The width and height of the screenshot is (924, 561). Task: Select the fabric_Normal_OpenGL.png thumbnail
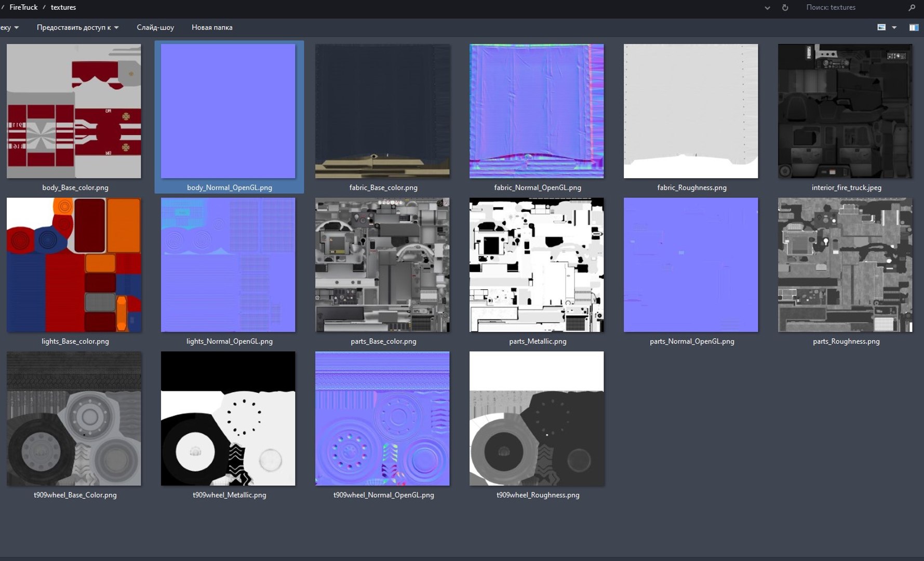coord(537,111)
